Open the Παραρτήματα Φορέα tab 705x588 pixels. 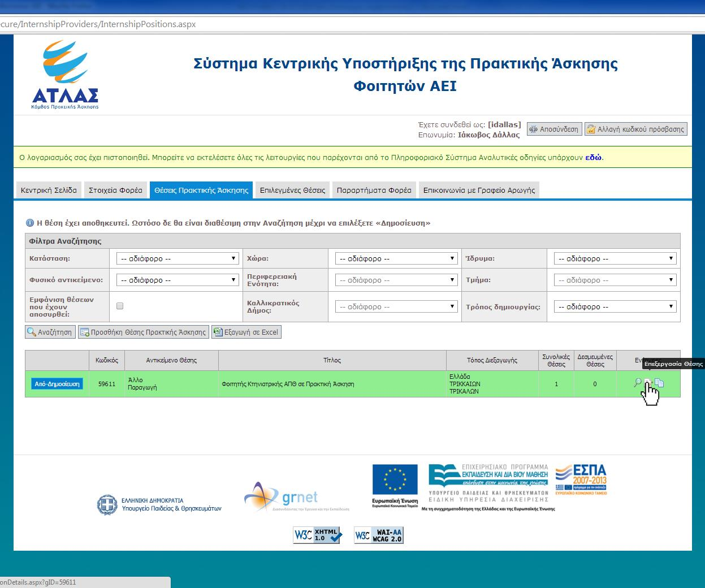374,190
